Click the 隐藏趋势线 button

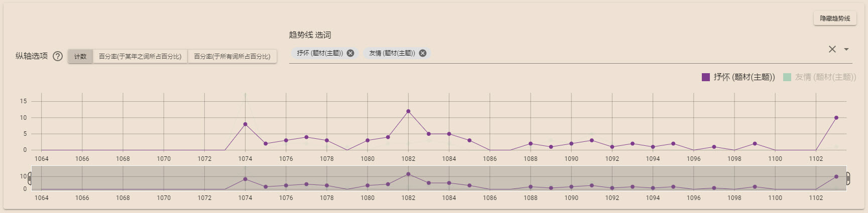(x=835, y=19)
